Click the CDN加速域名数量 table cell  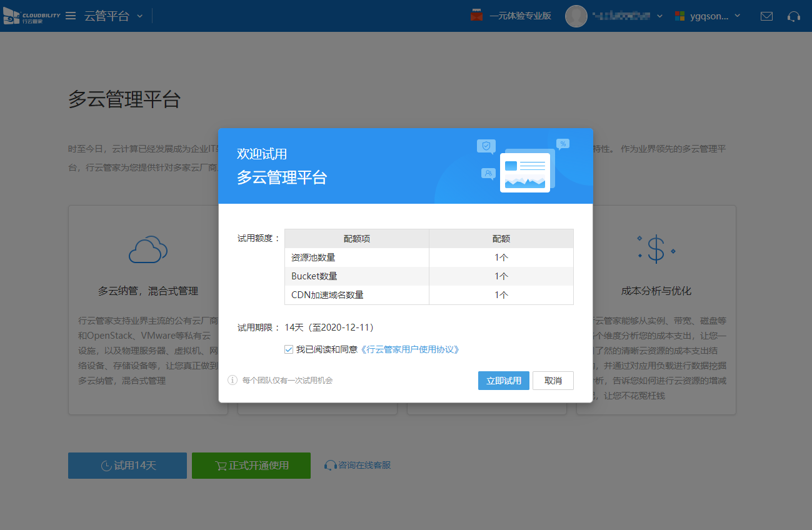[357, 295]
